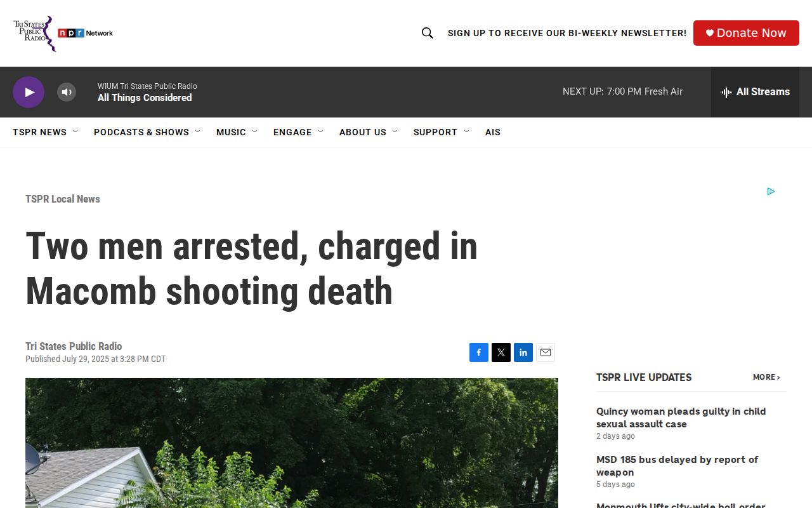Expand the Engage dropdown arrow
Viewport: 812px width, 508px height.
point(320,131)
